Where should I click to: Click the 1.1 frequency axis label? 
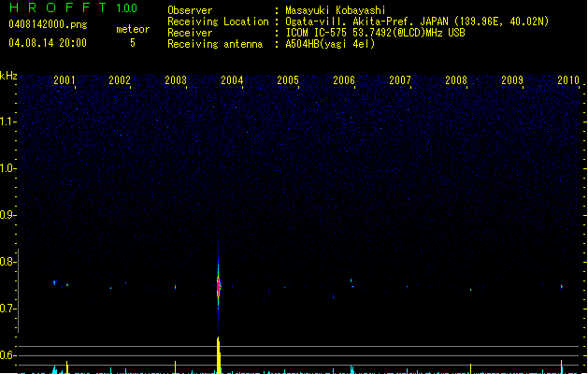pos(7,122)
